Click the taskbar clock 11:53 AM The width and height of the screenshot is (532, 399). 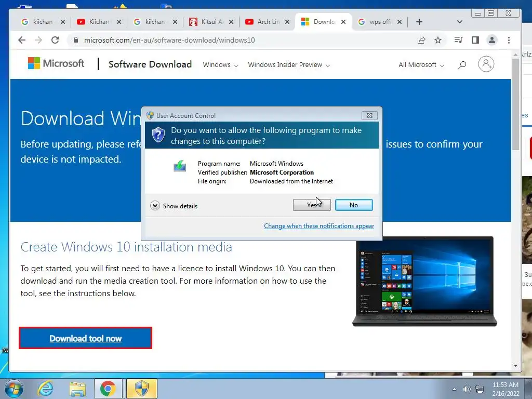[x=505, y=385]
